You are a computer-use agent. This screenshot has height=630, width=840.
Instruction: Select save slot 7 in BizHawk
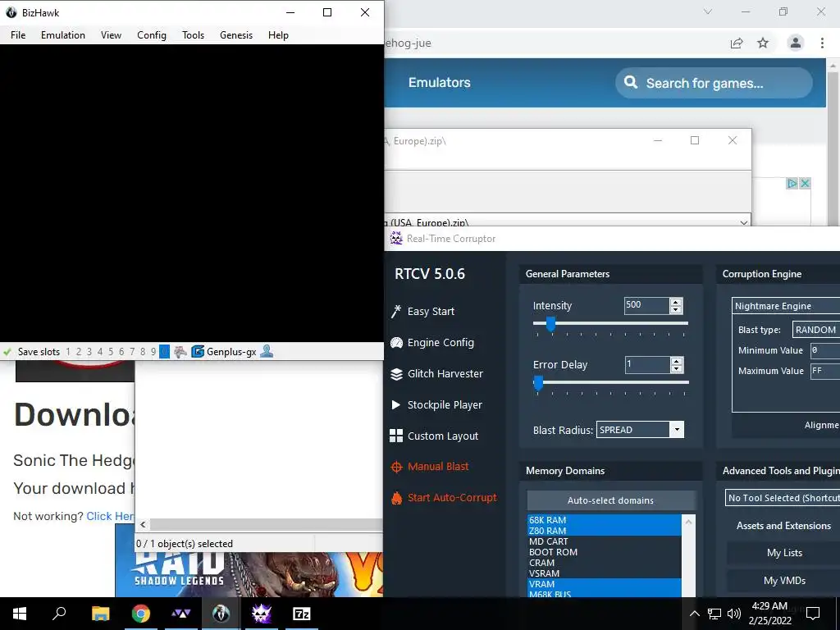132,352
